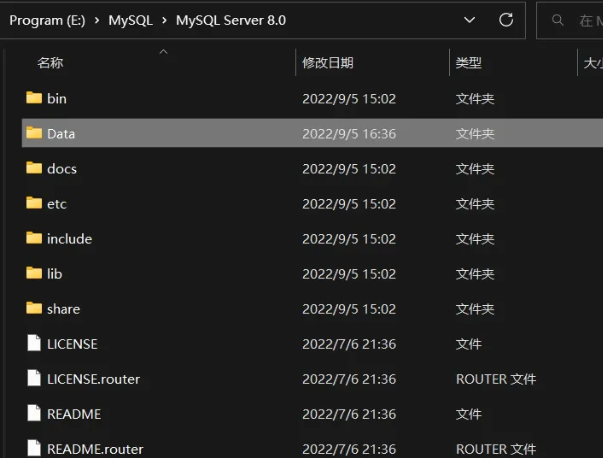Expand the chevron after MySQL breadcrumb
Viewport: 603px width, 458px height.
point(164,20)
